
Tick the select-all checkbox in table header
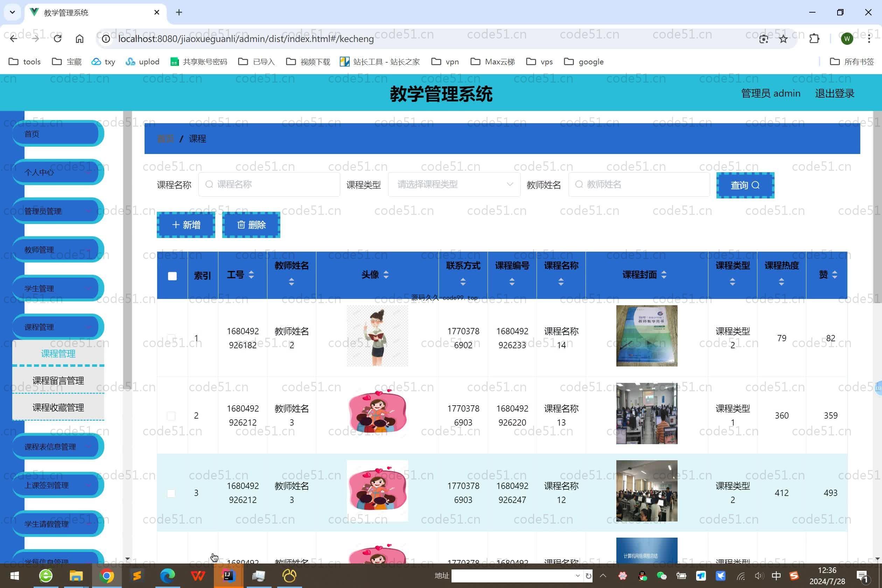click(172, 276)
